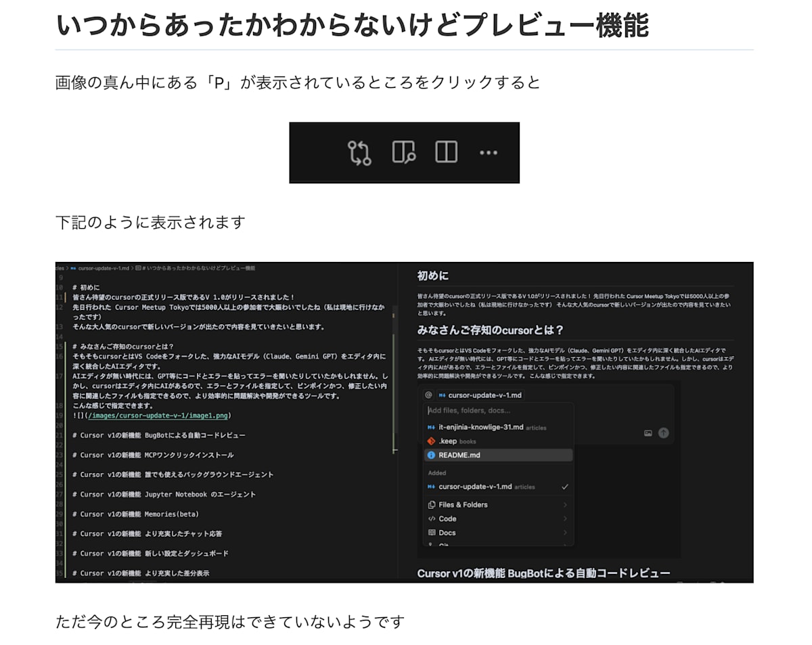Viewport: 812px width, 645px height.
Task: Click editor line # 初めに on line 10
Action: click(x=85, y=287)
